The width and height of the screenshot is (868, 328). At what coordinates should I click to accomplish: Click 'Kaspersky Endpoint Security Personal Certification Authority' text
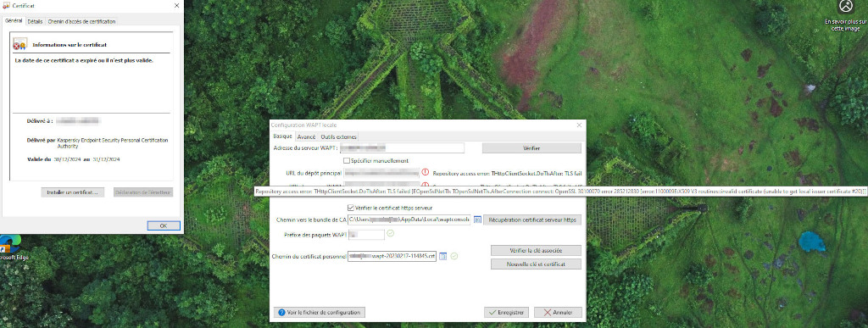(113, 144)
